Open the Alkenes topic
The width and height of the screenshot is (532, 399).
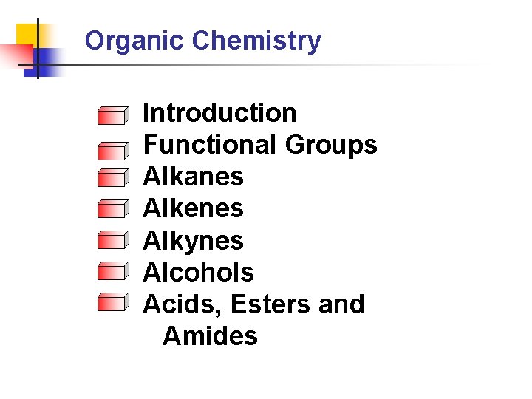click(193, 208)
